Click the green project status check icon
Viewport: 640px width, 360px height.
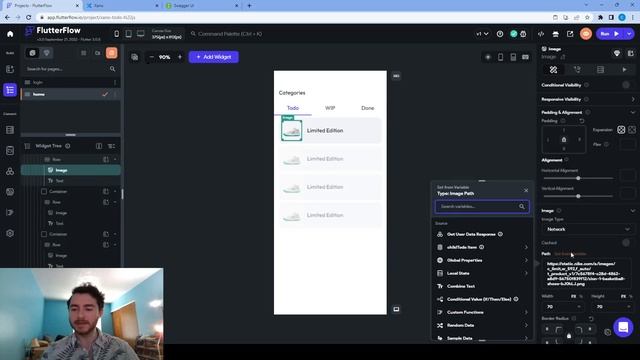tap(513, 34)
